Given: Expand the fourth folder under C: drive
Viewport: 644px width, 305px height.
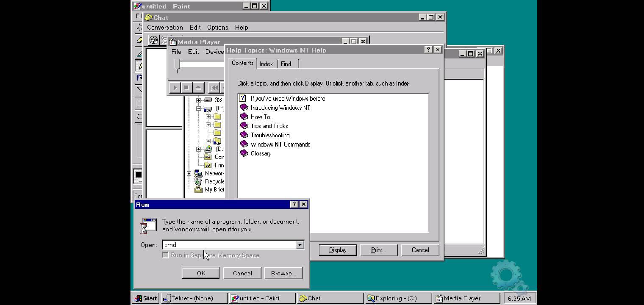Looking at the screenshot, I should click(x=208, y=141).
